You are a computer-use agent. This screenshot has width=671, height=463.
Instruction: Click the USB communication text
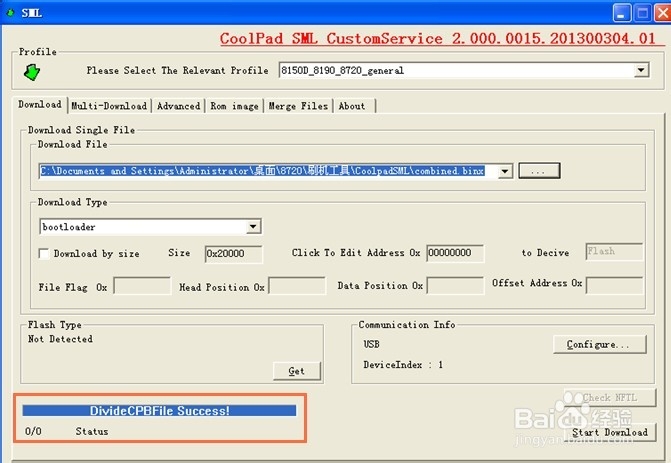[371, 344]
